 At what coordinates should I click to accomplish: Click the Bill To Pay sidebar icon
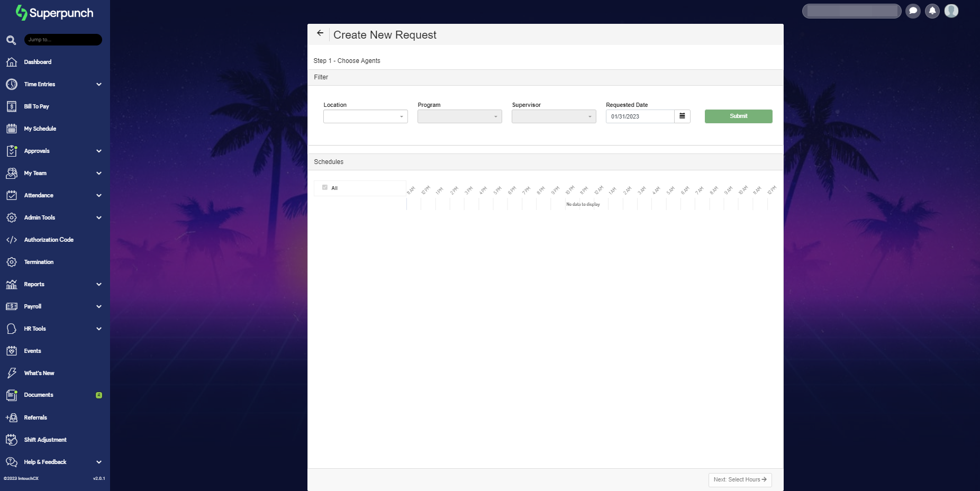[12, 106]
